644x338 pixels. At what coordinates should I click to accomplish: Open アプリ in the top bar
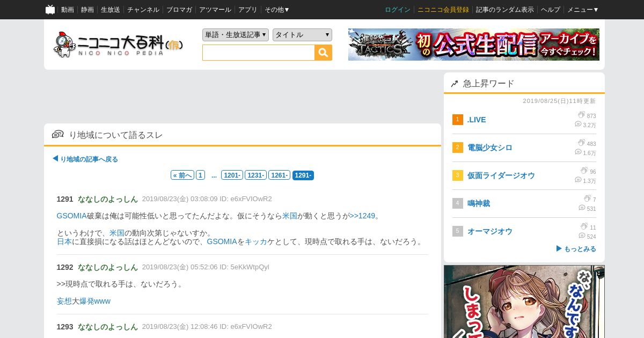click(x=248, y=10)
